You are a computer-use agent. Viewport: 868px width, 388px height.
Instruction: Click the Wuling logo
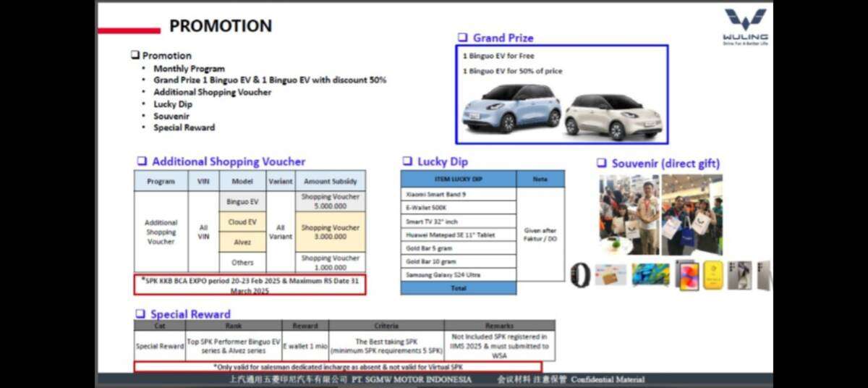[746, 27]
